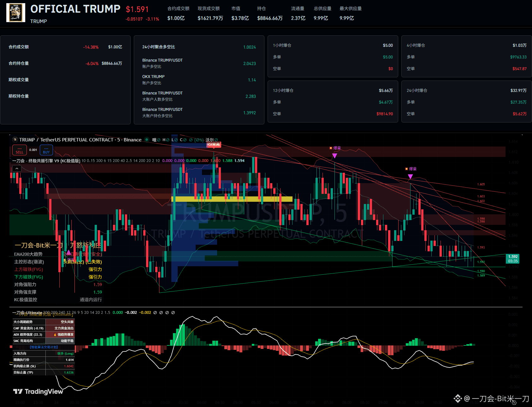Click the 通道内运行 status value
Image resolution: width=532 pixels, height=407 pixels.
[91, 300]
